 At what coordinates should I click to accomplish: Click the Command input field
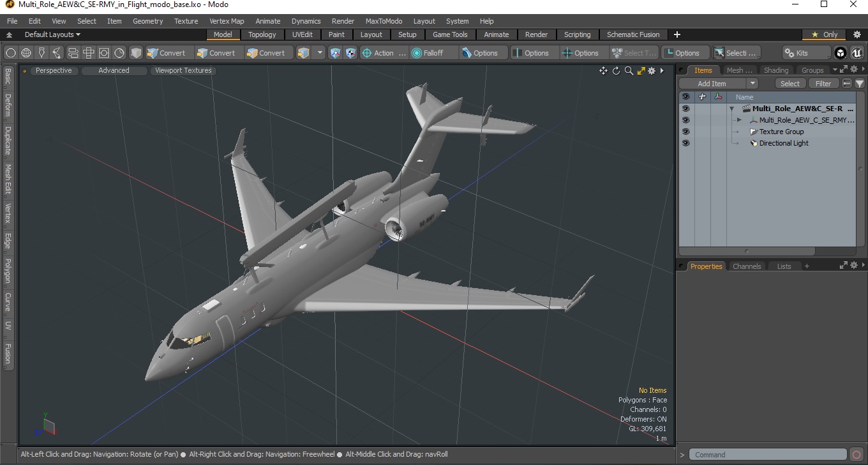coord(769,455)
